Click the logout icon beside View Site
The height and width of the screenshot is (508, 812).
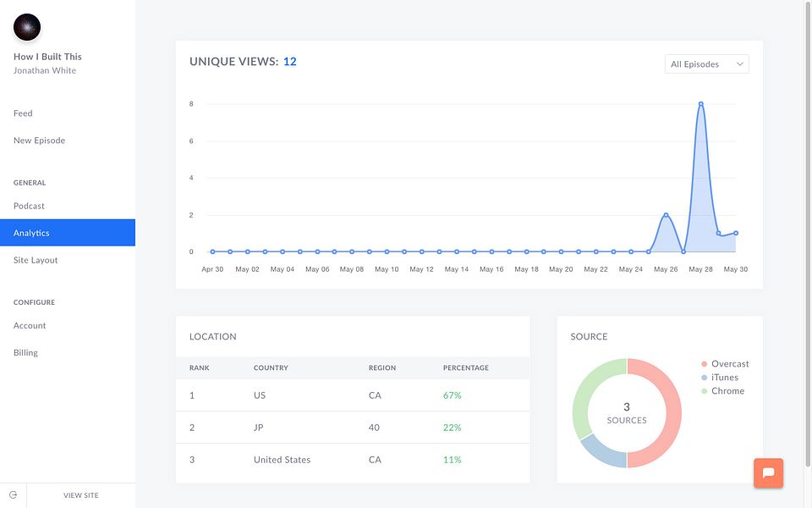click(13, 495)
